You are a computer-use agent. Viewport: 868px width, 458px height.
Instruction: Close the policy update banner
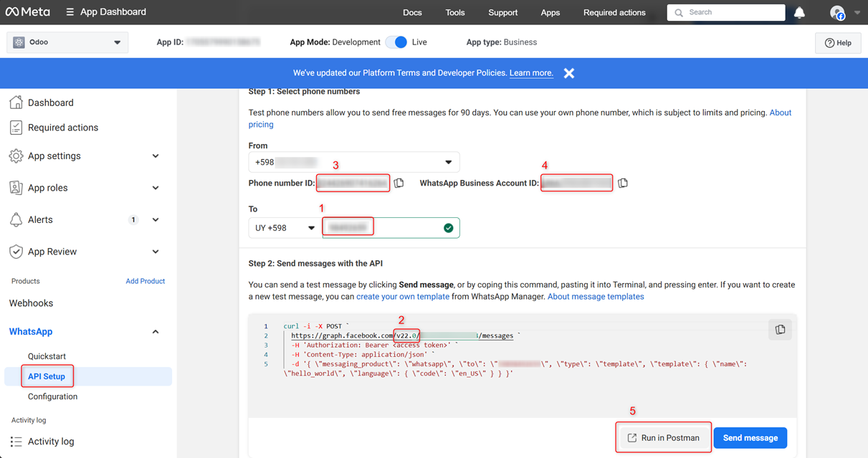[568, 73]
